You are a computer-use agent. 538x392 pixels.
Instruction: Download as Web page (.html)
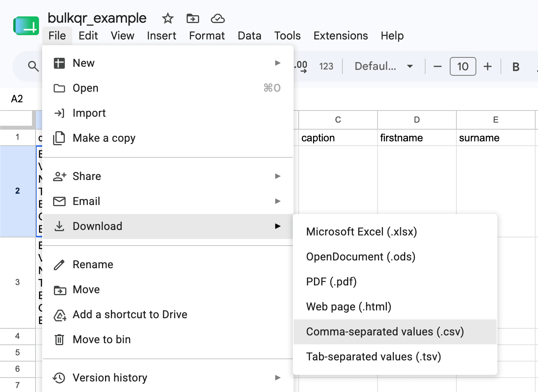point(395,306)
